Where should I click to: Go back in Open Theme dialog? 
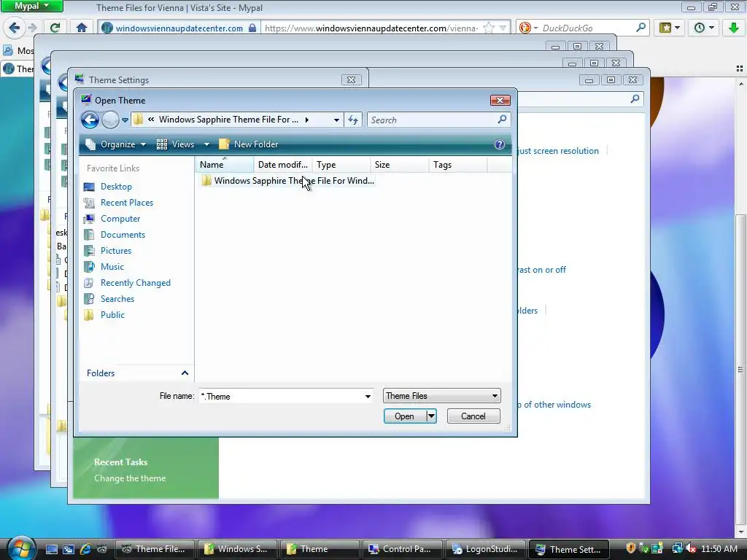pyautogui.click(x=90, y=120)
